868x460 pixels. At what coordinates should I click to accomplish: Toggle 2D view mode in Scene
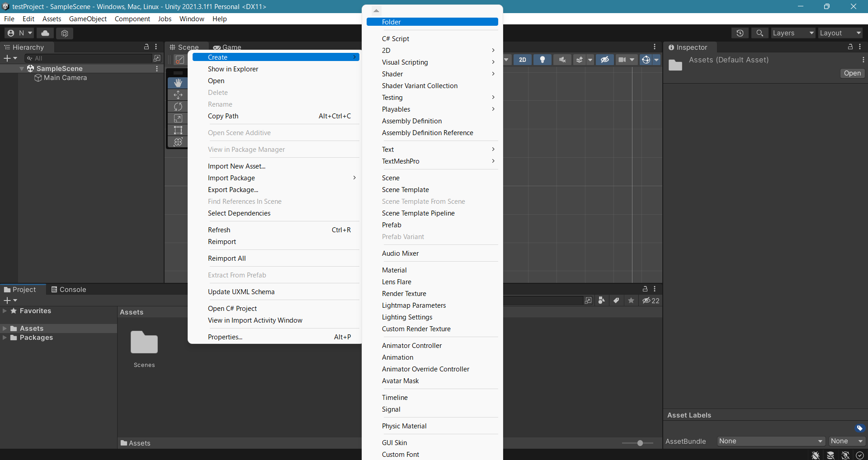(x=523, y=60)
